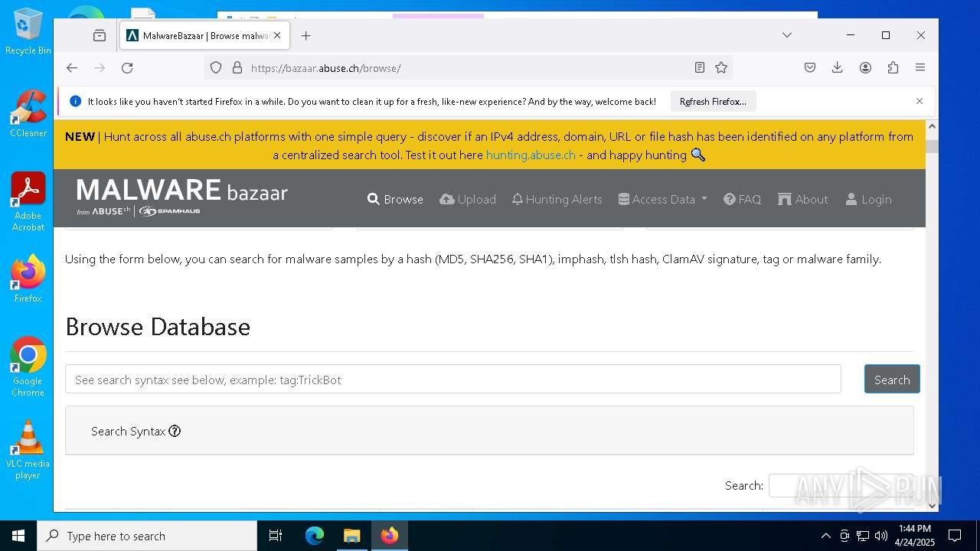Screen dimensions: 980x551
Task: Bookmark this page with star icon
Action: [x=721, y=68]
